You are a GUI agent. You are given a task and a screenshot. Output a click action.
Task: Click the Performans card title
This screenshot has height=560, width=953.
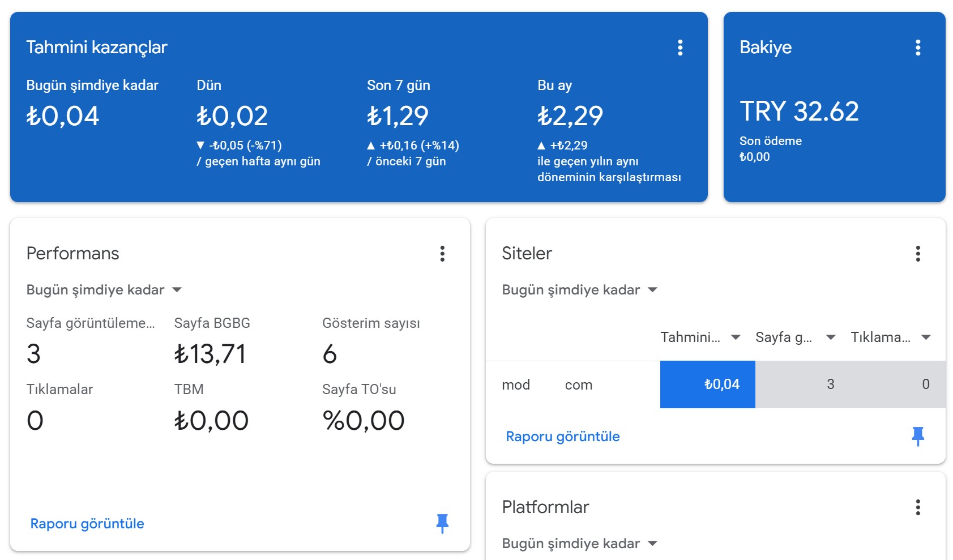(73, 254)
